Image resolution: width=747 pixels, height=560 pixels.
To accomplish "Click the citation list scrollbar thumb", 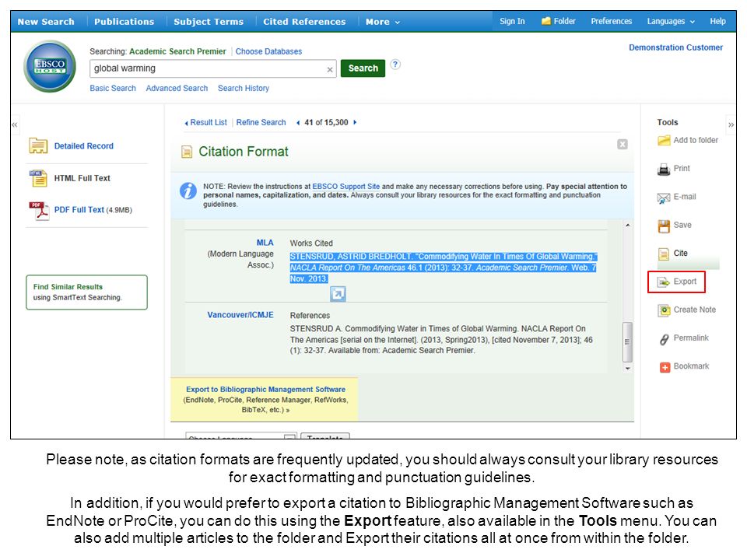I will (627, 342).
